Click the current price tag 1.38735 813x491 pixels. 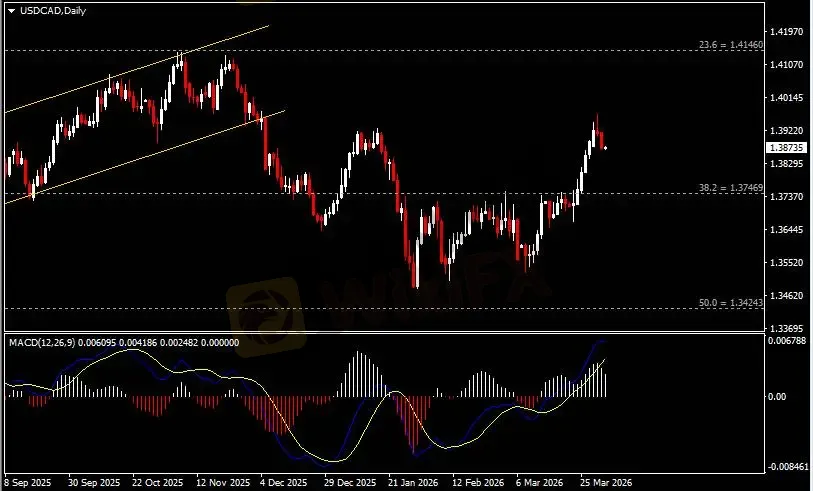tap(787, 148)
